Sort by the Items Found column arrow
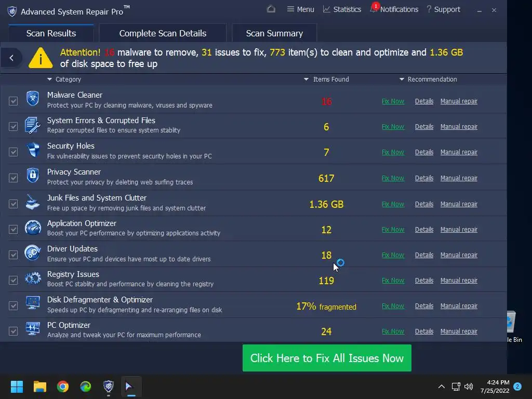532x399 pixels. [306, 79]
